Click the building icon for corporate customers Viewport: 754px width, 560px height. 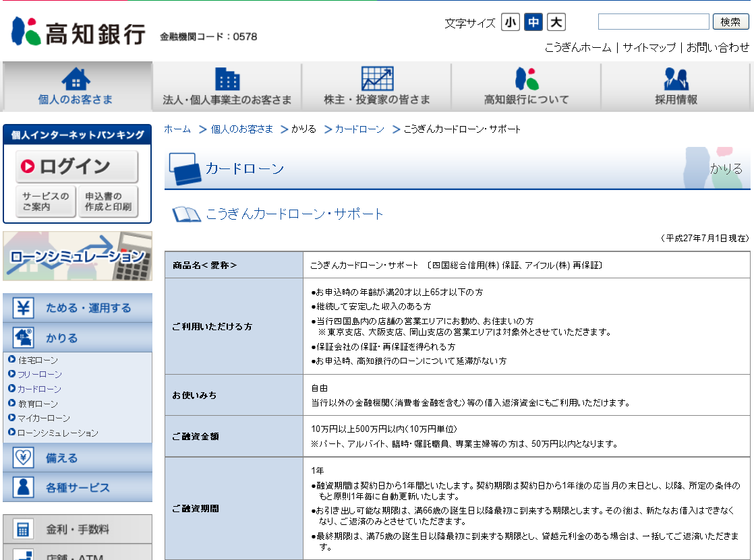point(227,78)
